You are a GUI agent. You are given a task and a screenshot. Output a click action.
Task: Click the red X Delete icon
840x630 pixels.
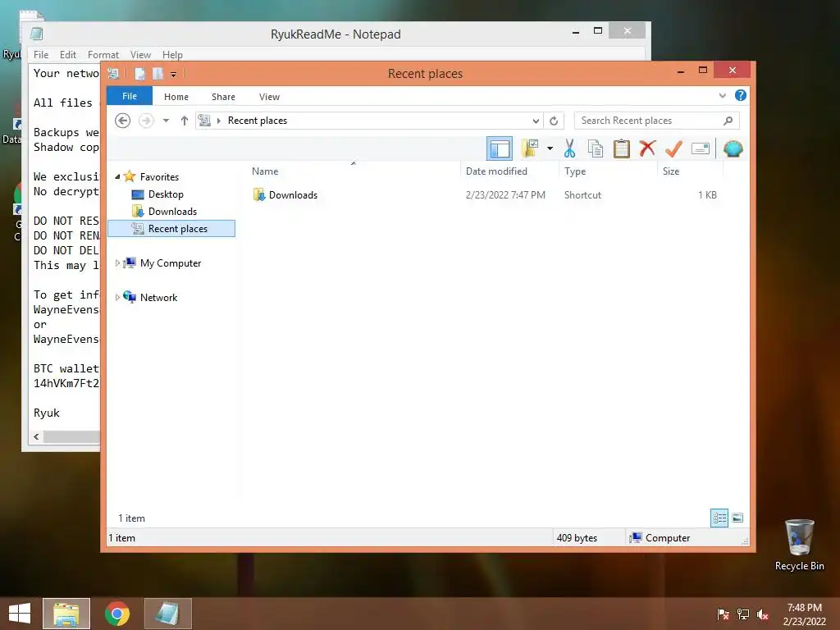click(647, 148)
